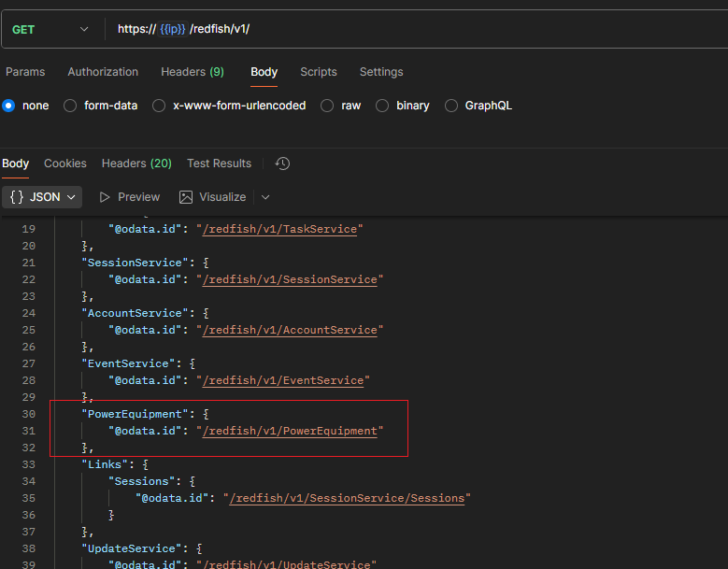Image resolution: width=728 pixels, height=569 pixels.
Task: Click the "EventService" key text
Action: coord(128,363)
